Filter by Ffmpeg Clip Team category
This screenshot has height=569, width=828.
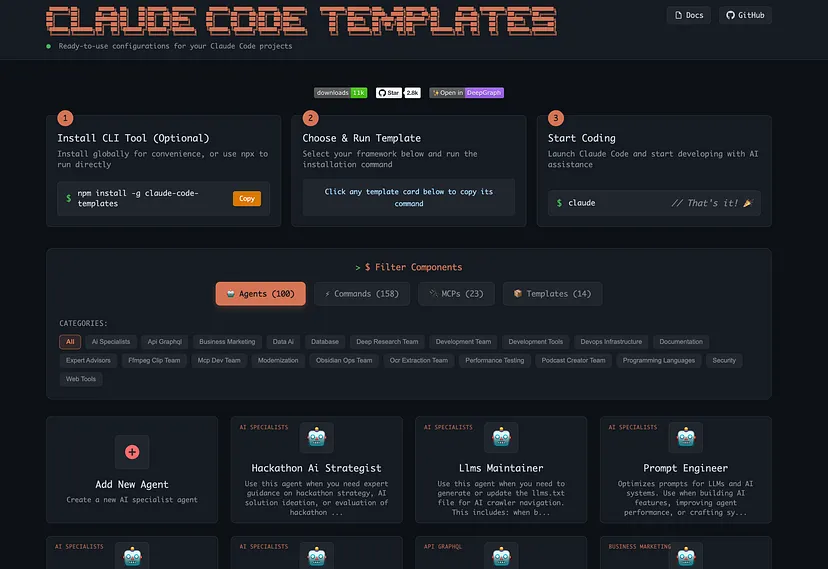pos(154,361)
